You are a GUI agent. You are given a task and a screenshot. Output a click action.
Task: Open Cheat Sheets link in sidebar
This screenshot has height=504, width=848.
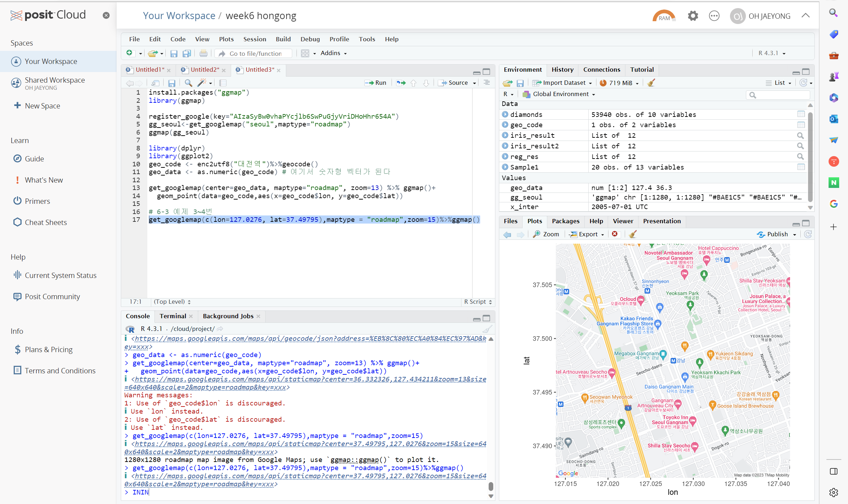tap(46, 222)
